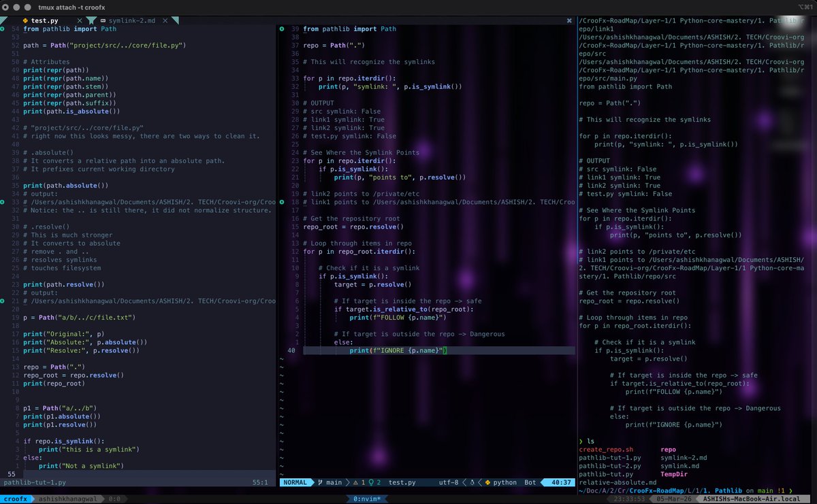Click the Bot scroll position indicator
Screen dimensions: 817x504
(530, 482)
